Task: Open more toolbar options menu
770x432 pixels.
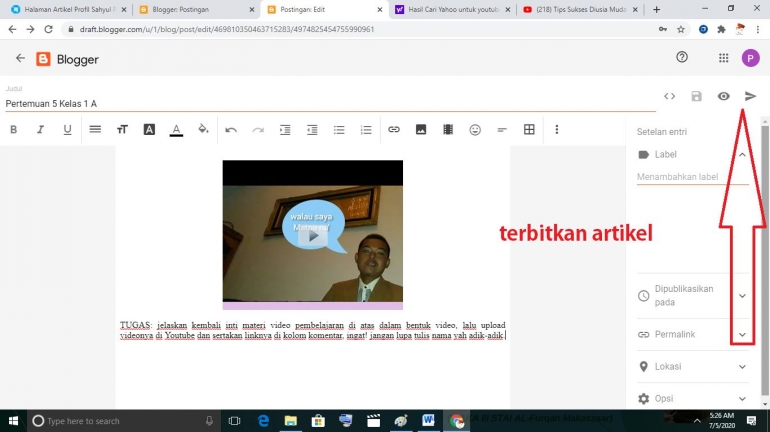Action: click(x=556, y=130)
